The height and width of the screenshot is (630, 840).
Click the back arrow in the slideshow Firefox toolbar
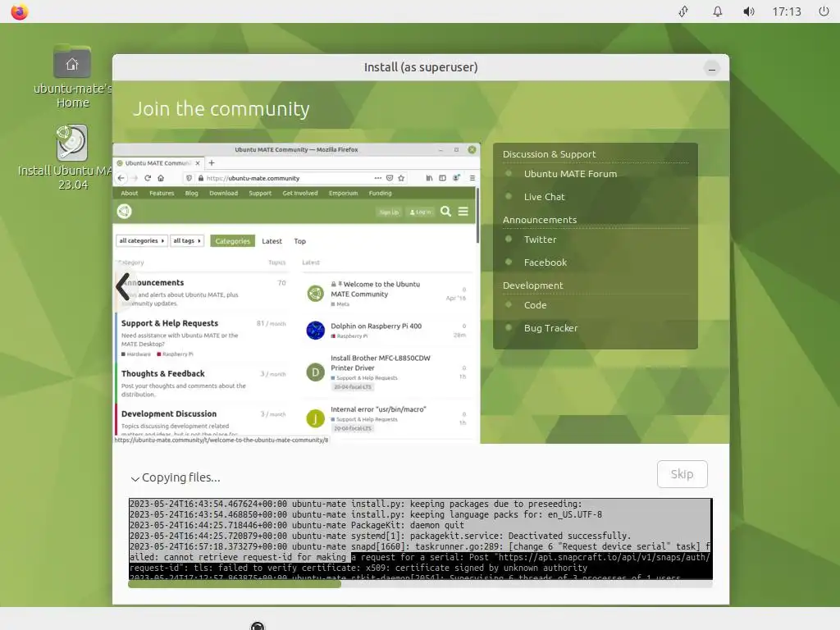[x=121, y=178]
